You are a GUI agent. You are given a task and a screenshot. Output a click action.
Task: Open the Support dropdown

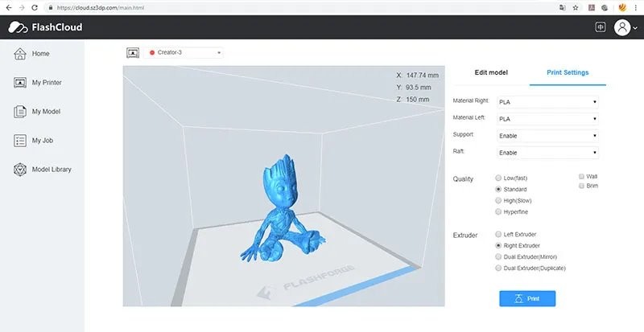pos(547,136)
